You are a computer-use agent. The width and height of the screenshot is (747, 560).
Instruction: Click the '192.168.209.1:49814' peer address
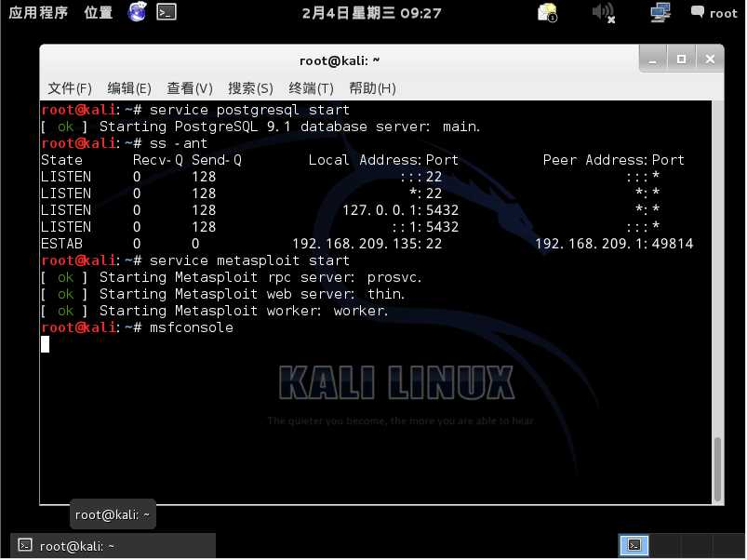pos(614,244)
